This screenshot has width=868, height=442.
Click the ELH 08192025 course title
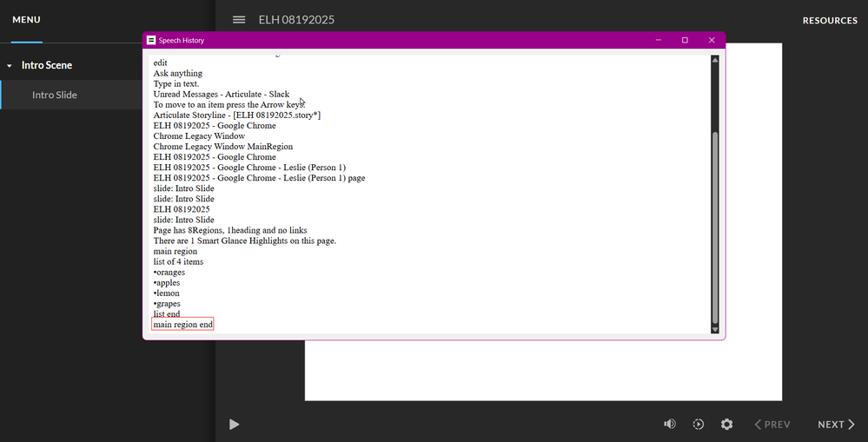point(296,20)
